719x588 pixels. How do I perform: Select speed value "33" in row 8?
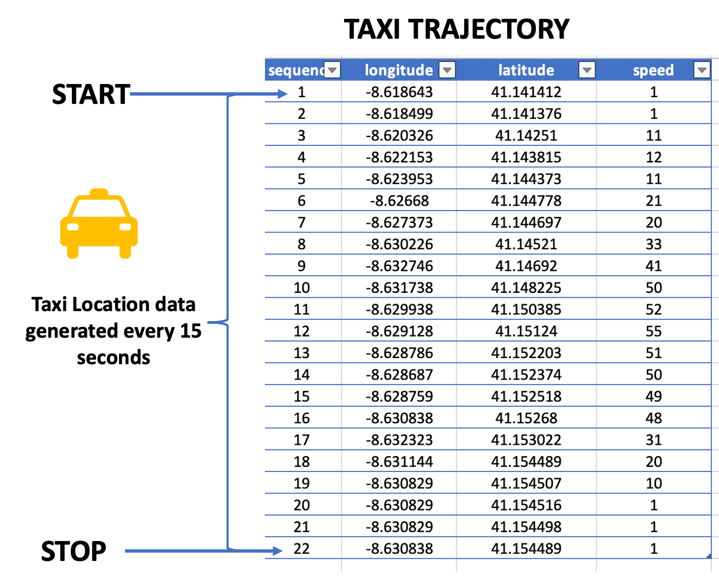[x=654, y=244]
